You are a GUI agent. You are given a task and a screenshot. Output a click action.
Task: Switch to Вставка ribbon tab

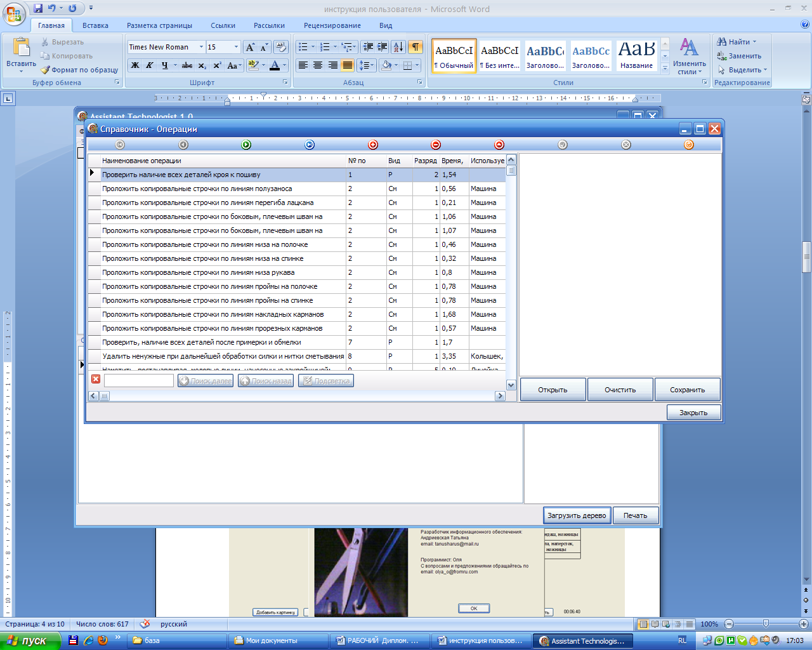pos(95,25)
